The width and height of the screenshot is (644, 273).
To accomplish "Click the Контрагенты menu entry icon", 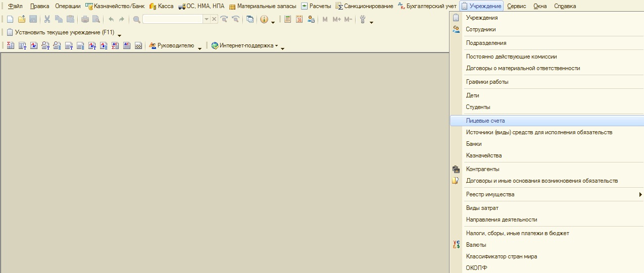I will tap(456, 169).
